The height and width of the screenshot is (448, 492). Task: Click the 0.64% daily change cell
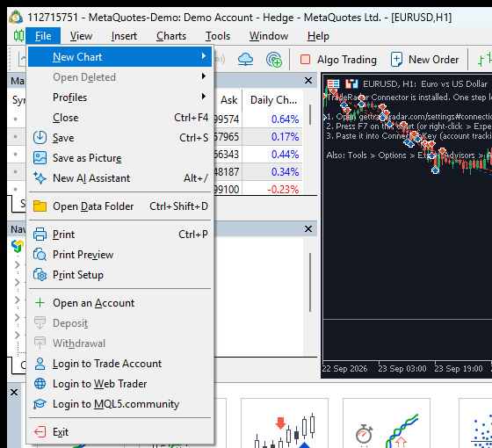tap(272, 119)
